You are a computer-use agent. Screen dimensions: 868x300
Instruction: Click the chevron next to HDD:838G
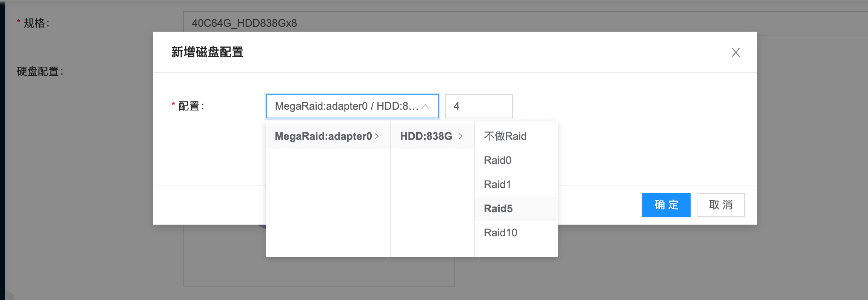[460, 136]
